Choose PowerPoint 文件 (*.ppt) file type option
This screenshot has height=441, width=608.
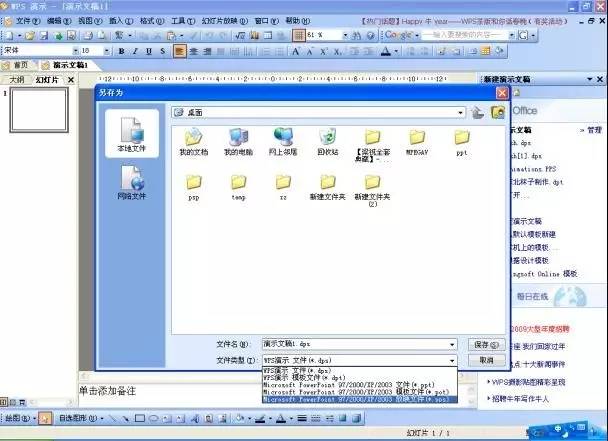[x=360, y=385]
